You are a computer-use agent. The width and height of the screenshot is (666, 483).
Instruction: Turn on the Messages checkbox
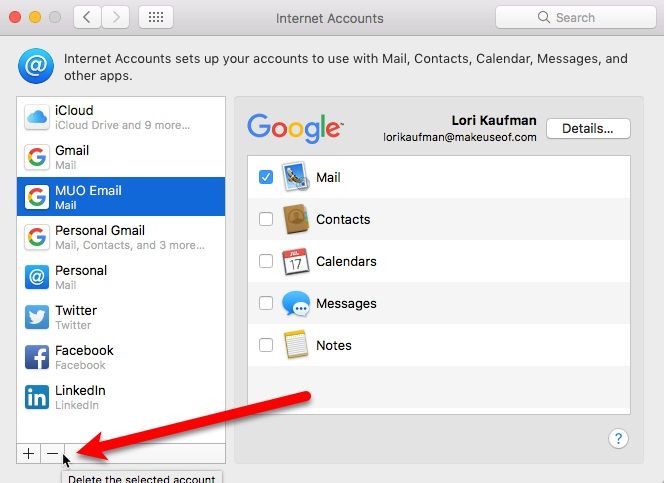[x=266, y=303]
